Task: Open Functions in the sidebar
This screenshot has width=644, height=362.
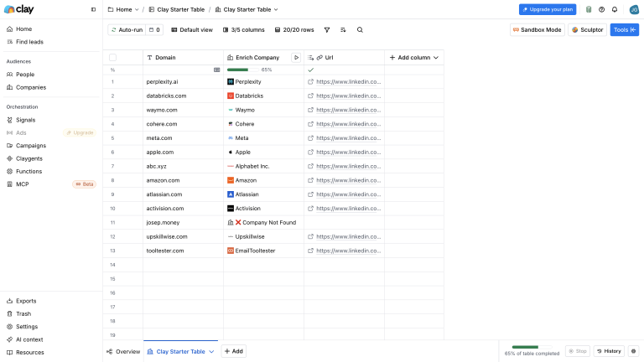Action: tap(24, 171)
